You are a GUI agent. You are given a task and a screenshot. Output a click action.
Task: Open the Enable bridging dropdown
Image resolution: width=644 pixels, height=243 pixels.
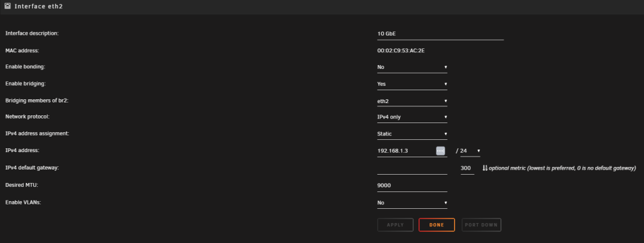click(412, 84)
